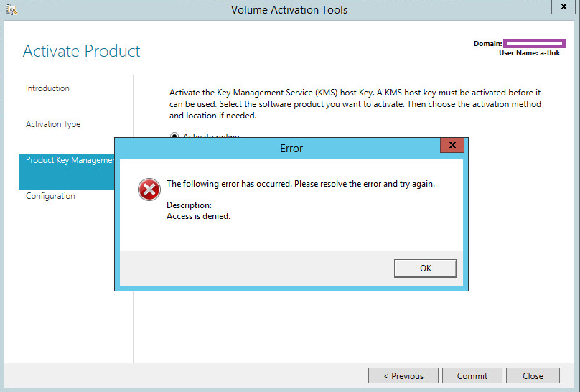Close the Error dialog with its X button

tap(452, 146)
